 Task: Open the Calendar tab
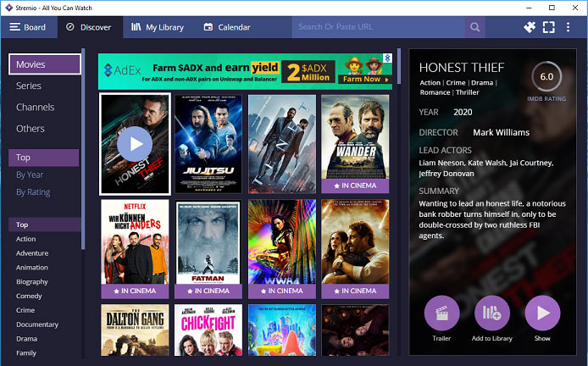[227, 27]
